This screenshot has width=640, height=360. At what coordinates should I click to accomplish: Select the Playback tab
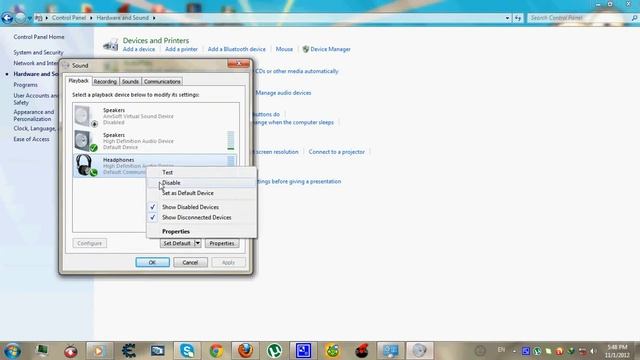pyautogui.click(x=78, y=81)
